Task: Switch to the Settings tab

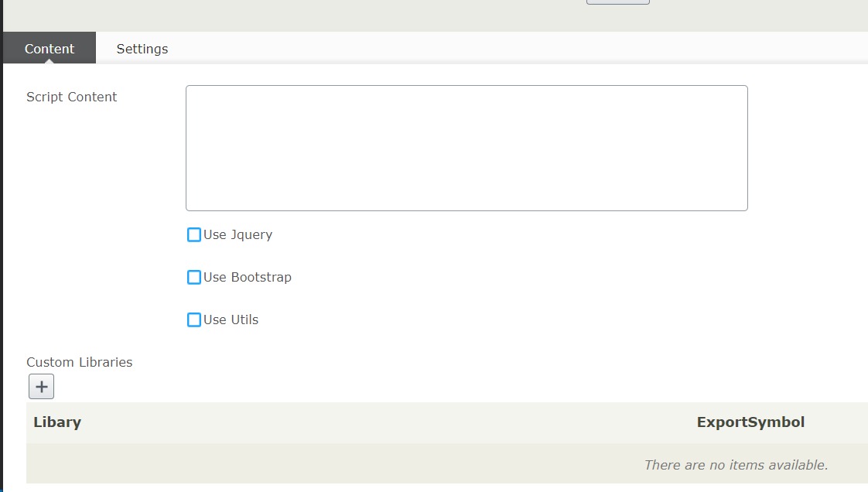Action: 142,49
